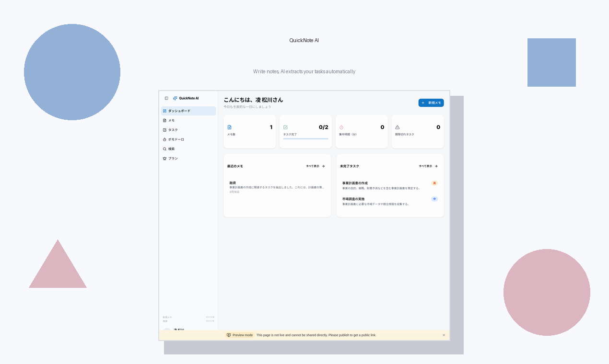Screen dimensions: 609x364
Task: Toggle the タスク完了 green checkbox icon
Action: (285, 127)
